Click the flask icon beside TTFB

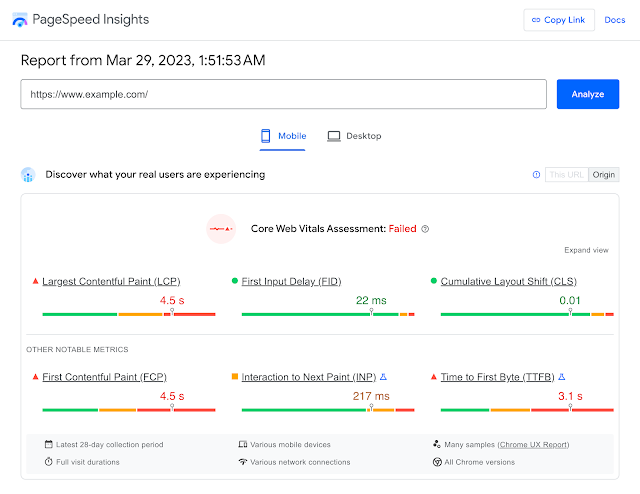(561, 377)
